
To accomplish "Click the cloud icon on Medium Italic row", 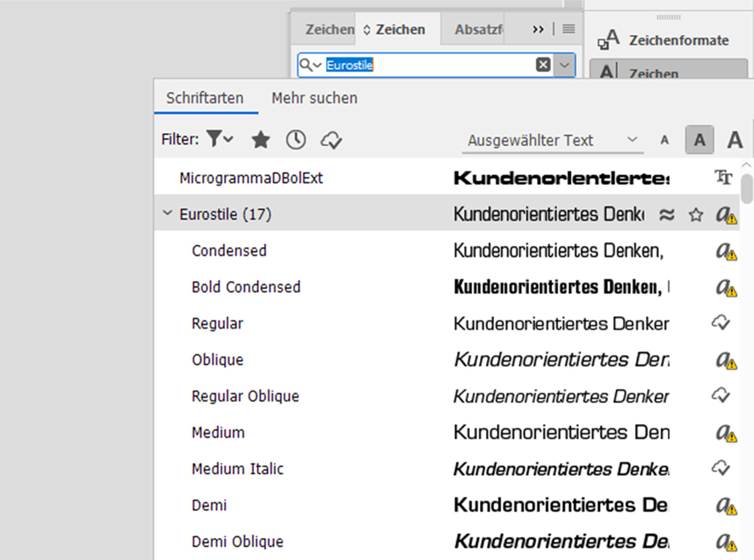I will click(x=721, y=468).
